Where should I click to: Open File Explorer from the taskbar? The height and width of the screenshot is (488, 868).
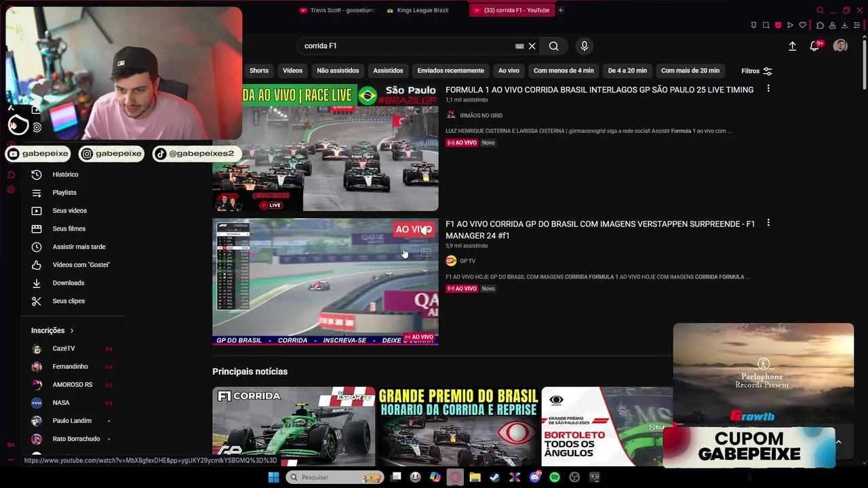click(475, 477)
